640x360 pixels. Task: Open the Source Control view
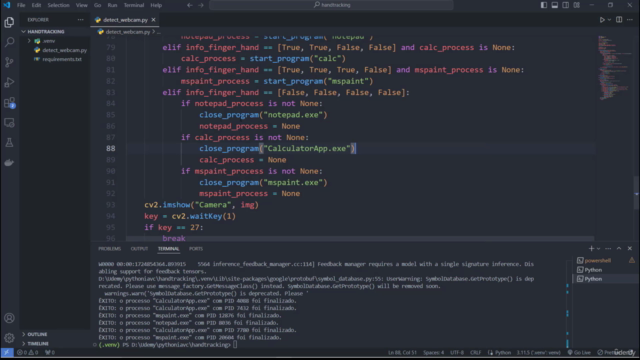point(9,62)
